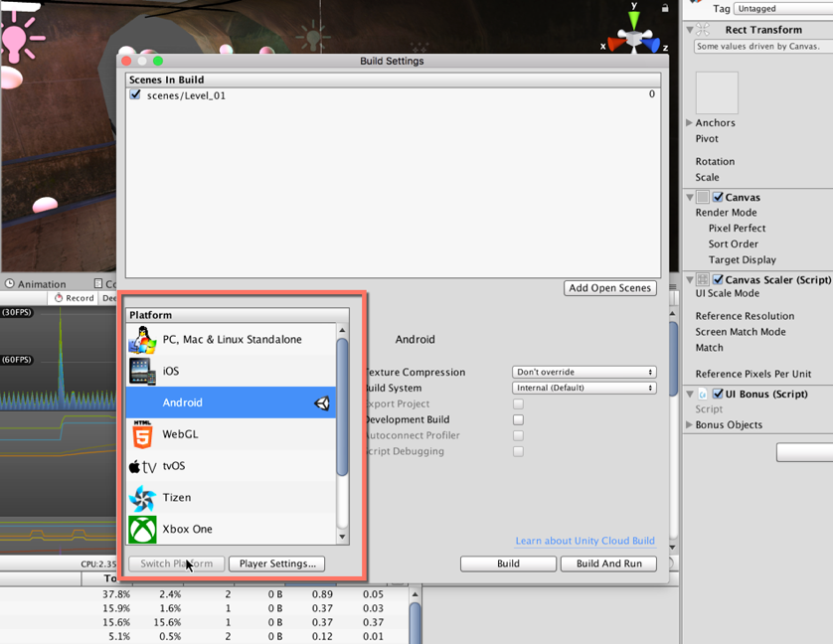Collapse the Canvas Scaler component
Image resolution: width=833 pixels, height=644 pixels.
[x=690, y=279]
